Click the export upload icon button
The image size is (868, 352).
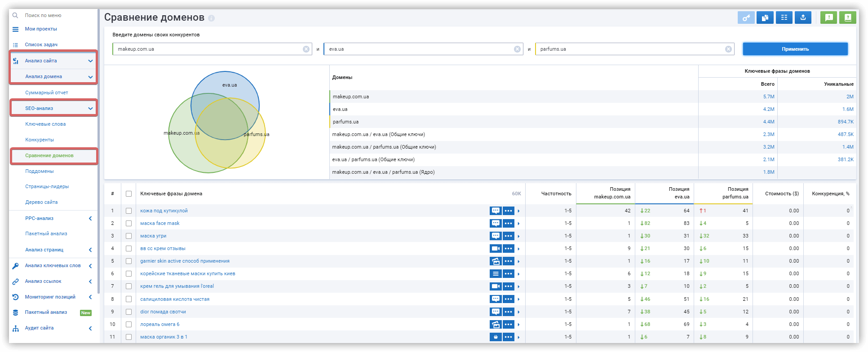coord(803,18)
